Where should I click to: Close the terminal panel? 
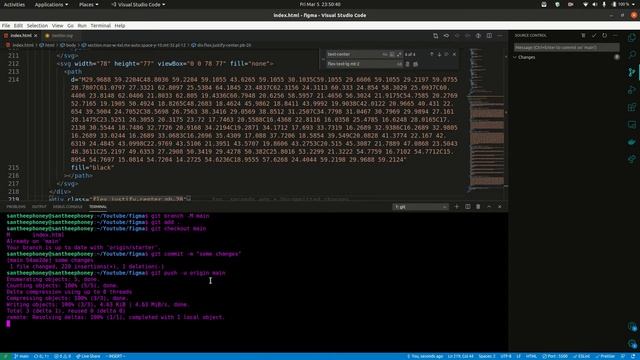click(x=500, y=207)
